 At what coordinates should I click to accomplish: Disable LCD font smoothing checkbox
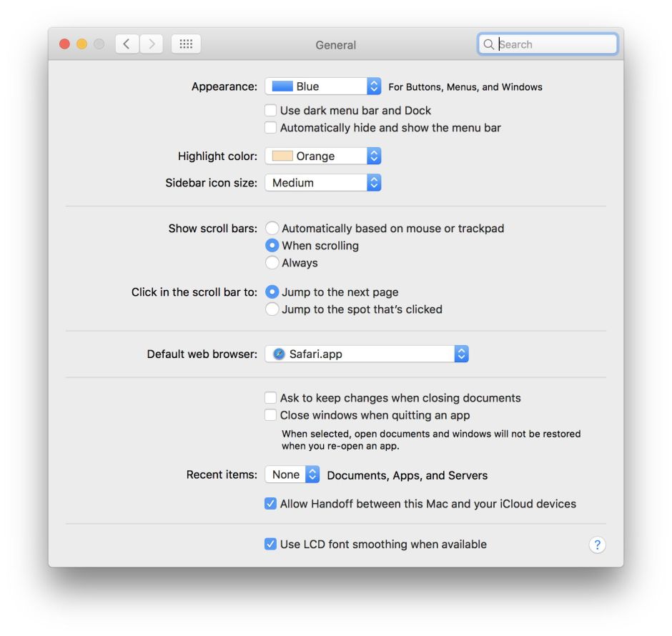click(x=271, y=545)
